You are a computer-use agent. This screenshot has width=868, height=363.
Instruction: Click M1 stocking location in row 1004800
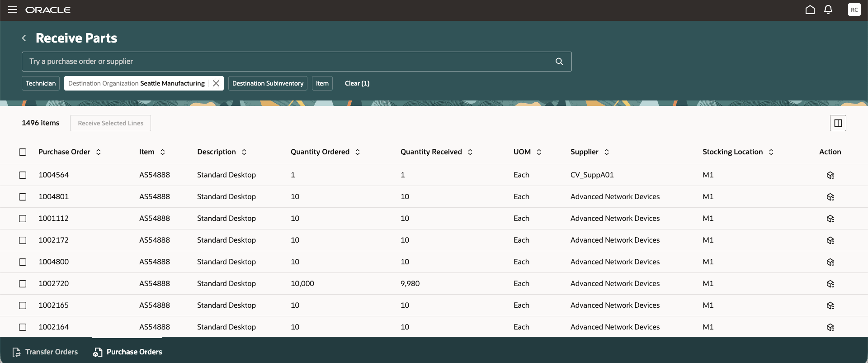click(708, 262)
